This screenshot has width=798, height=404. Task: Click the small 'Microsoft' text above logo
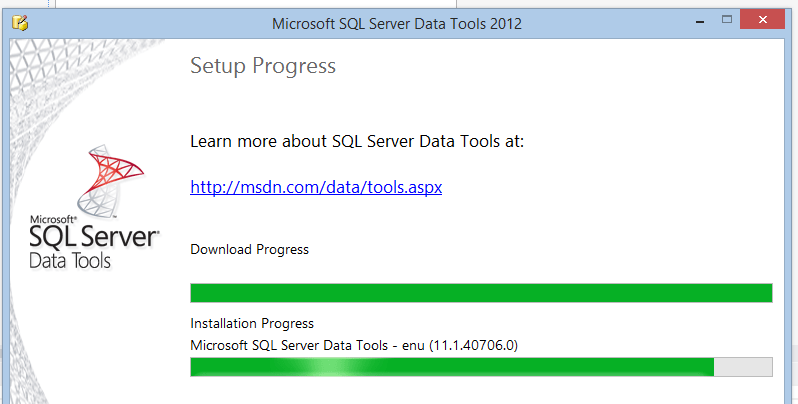click(x=52, y=217)
